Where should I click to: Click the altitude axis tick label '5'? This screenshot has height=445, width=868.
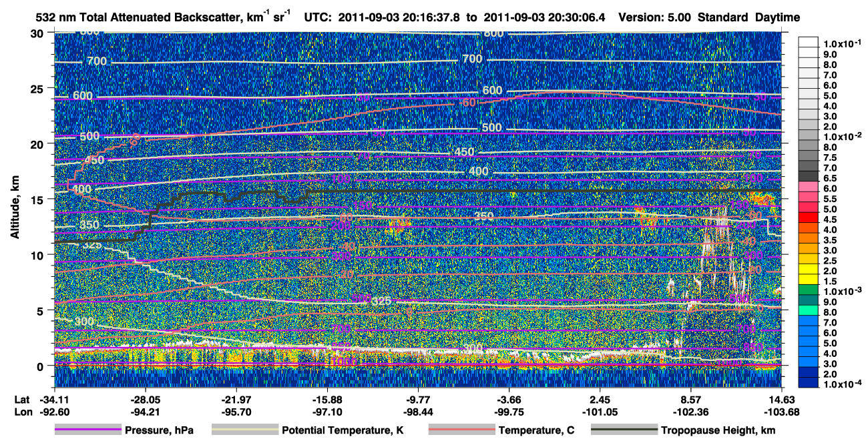41,310
